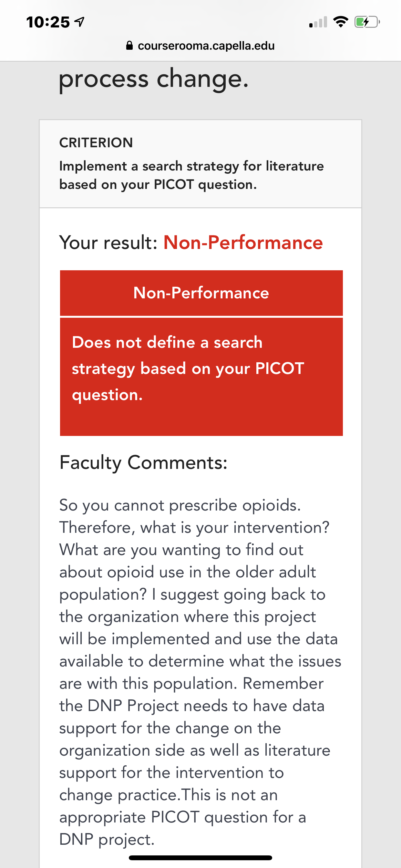The image size is (401, 868).
Task: Tap the 'So you cannot prescribe opioids' sentence
Action: [x=180, y=505]
